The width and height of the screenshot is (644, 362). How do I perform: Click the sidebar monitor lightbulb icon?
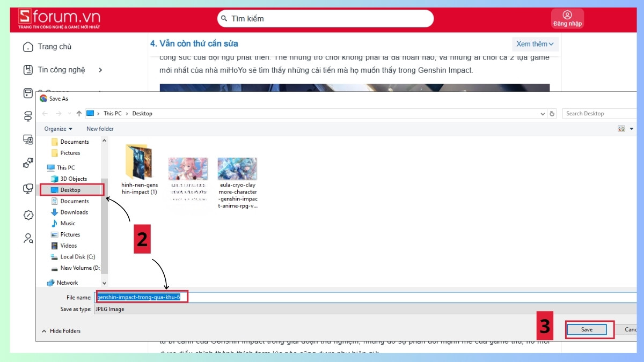coord(28,189)
